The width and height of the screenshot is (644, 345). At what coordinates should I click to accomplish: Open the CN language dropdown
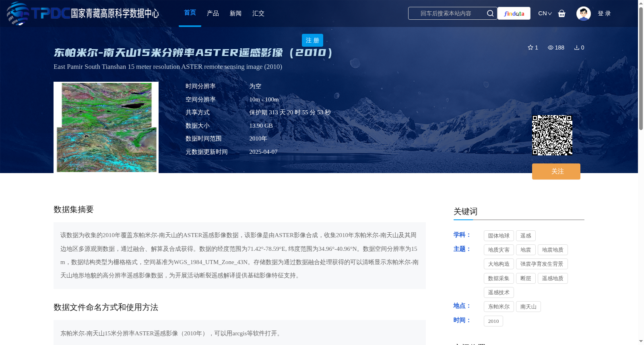(x=545, y=13)
